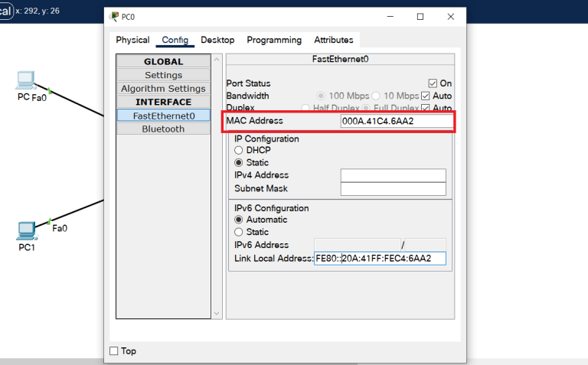Open the Programming tab
588x365 pixels.
274,40
